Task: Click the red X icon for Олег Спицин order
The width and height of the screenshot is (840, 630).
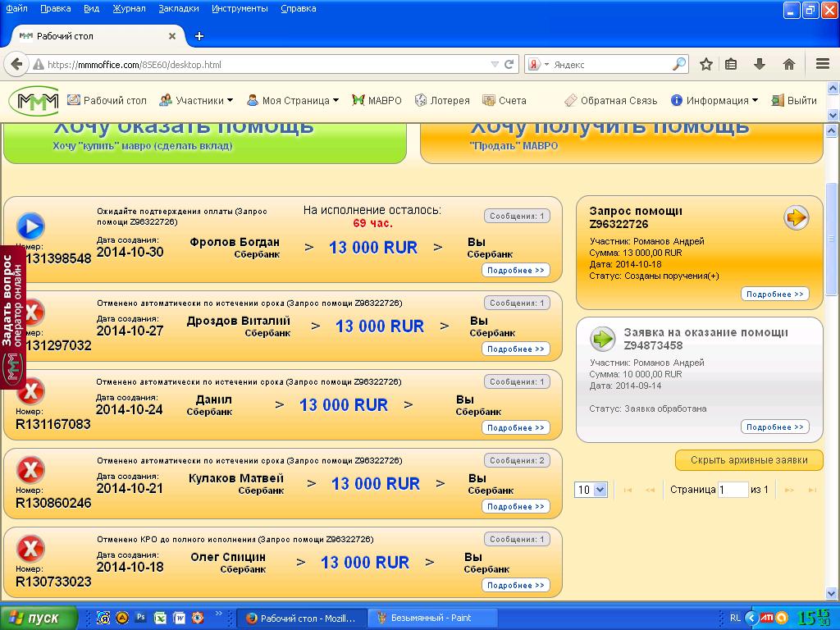Action: (x=30, y=549)
